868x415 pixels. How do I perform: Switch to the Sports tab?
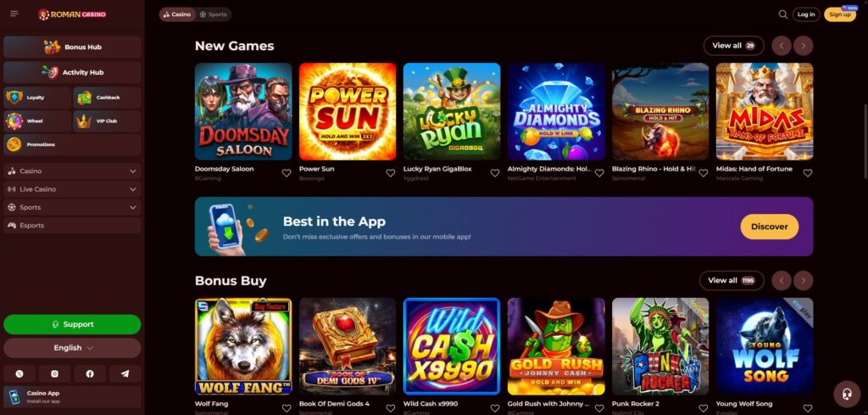pos(213,14)
